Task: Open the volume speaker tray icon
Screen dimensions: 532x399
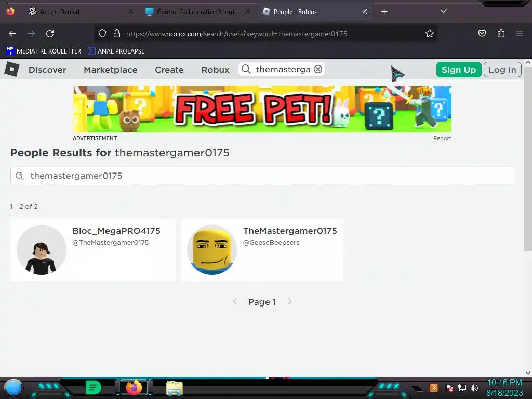Action: (x=474, y=388)
